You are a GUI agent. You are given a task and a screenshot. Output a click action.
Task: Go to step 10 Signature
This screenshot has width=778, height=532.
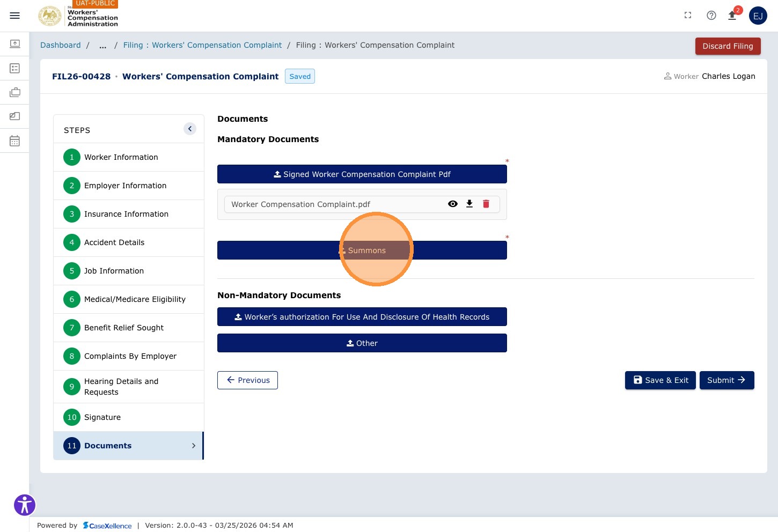tap(129, 417)
